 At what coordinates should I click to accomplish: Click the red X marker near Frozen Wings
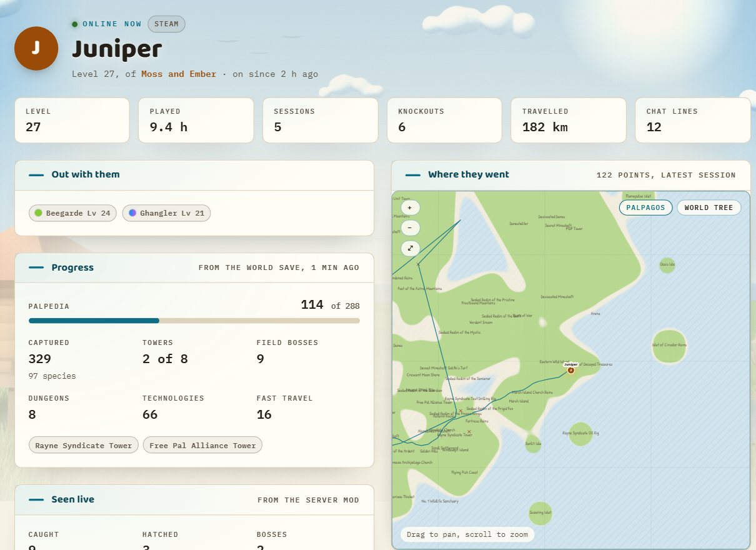461,411
